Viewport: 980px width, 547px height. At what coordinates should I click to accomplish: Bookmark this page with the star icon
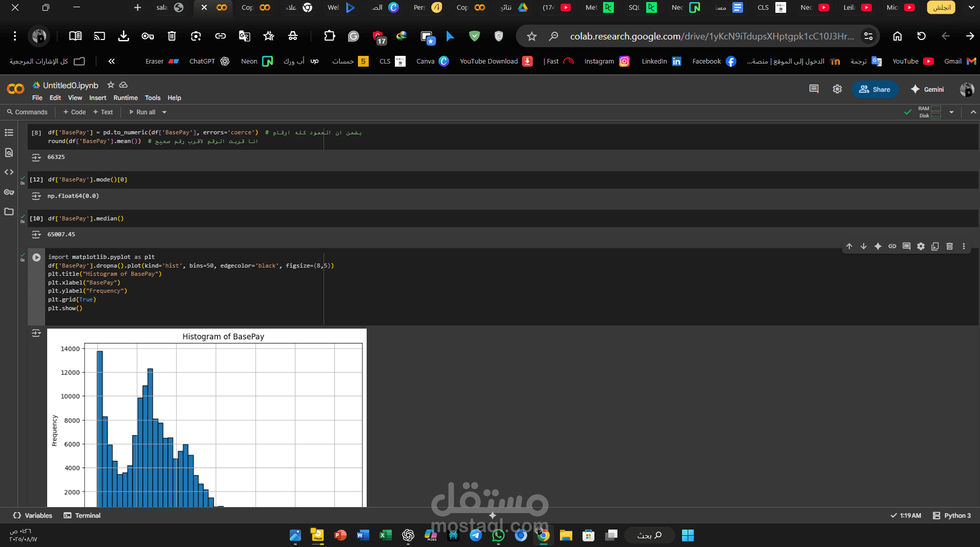tap(532, 36)
